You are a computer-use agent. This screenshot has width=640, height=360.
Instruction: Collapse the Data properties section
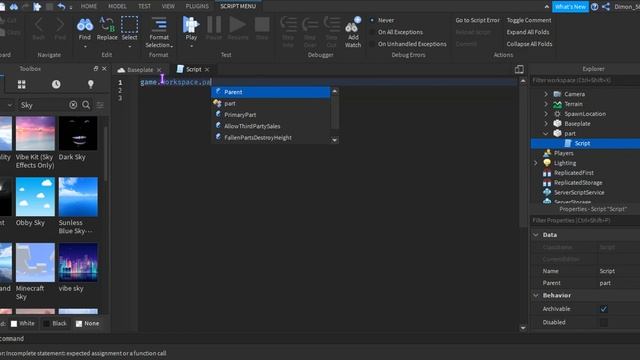pos(536,235)
